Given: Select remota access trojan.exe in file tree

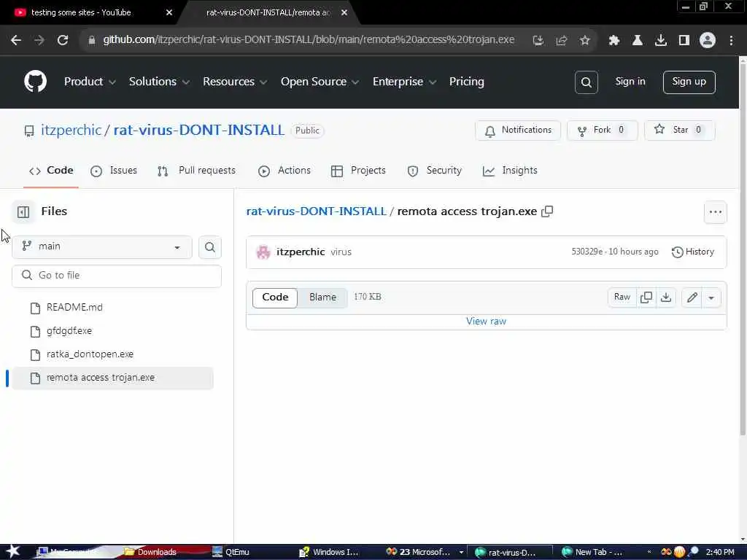Looking at the screenshot, I should [x=112, y=378].
